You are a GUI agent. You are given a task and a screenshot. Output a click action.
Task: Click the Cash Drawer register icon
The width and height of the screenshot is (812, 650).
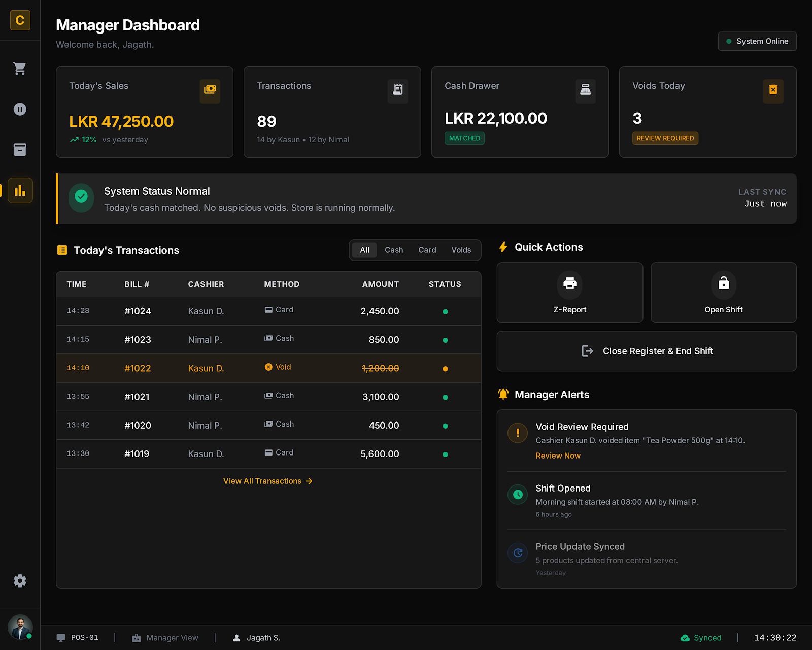click(585, 91)
